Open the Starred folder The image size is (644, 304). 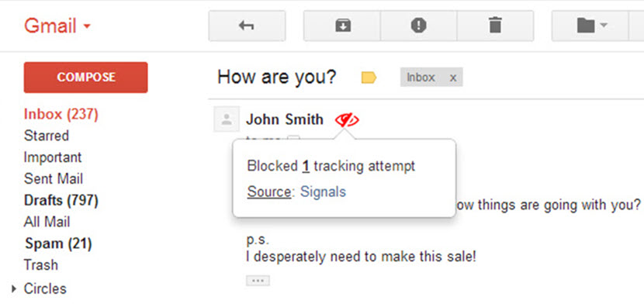(47, 136)
